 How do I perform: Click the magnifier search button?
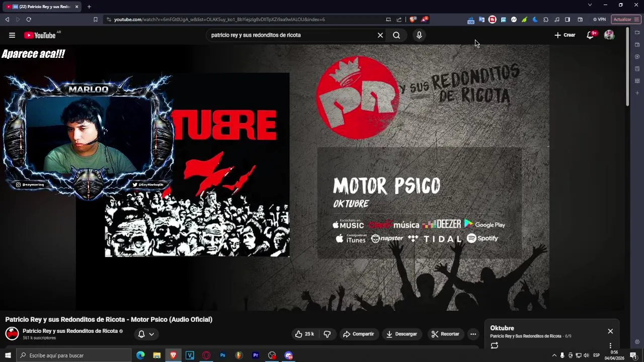(396, 35)
